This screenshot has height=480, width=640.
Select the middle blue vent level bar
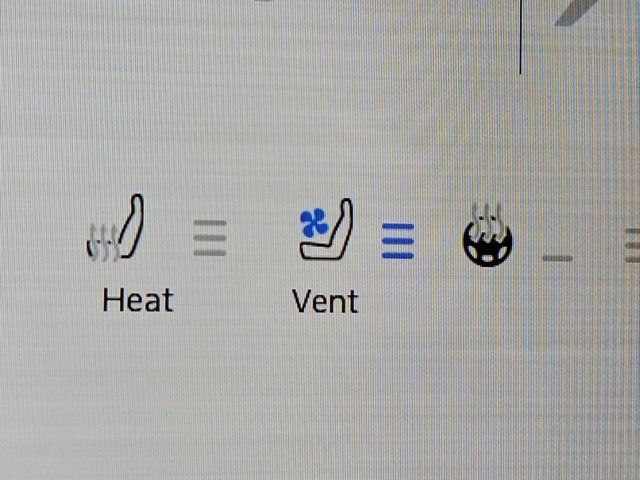click(398, 241)
